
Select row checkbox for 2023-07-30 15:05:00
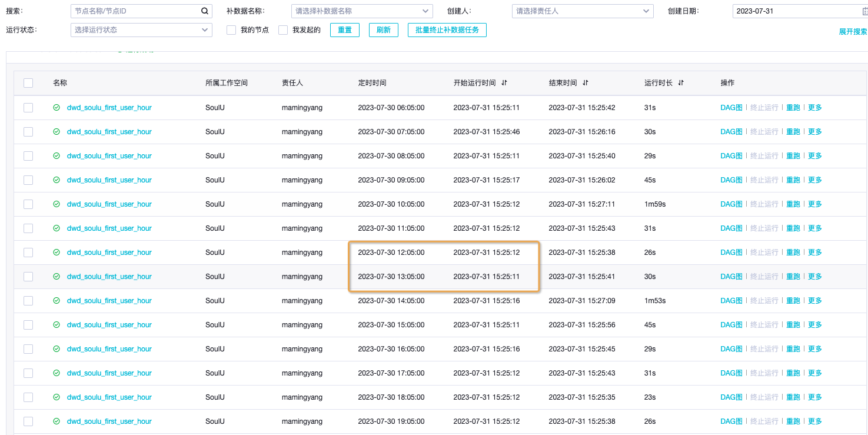click(x=28, y=325)
